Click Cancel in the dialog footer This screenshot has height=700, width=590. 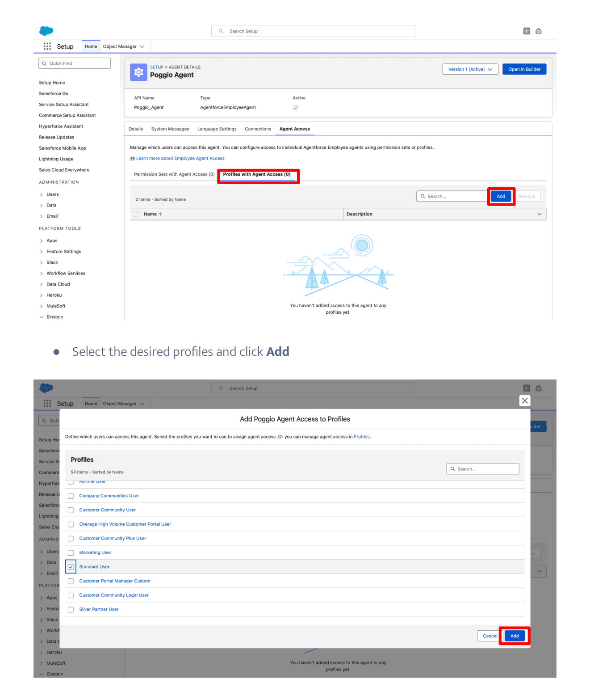490,636
